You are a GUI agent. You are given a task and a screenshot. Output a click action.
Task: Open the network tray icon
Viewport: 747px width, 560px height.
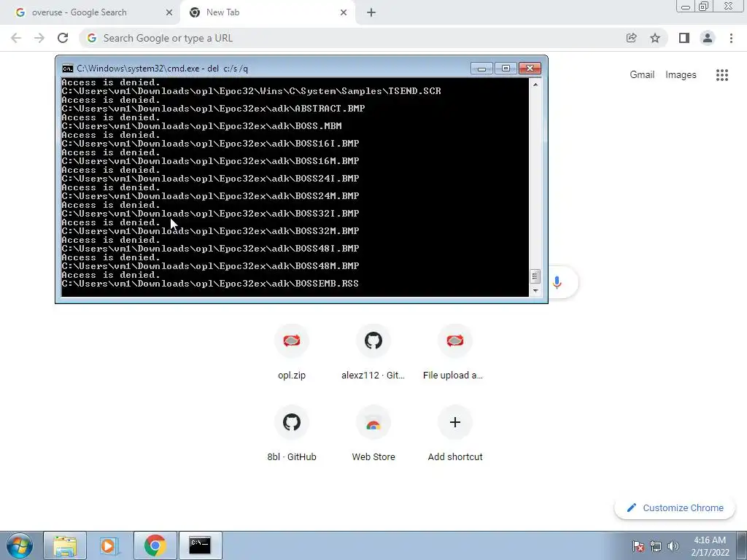pos(656,546)
